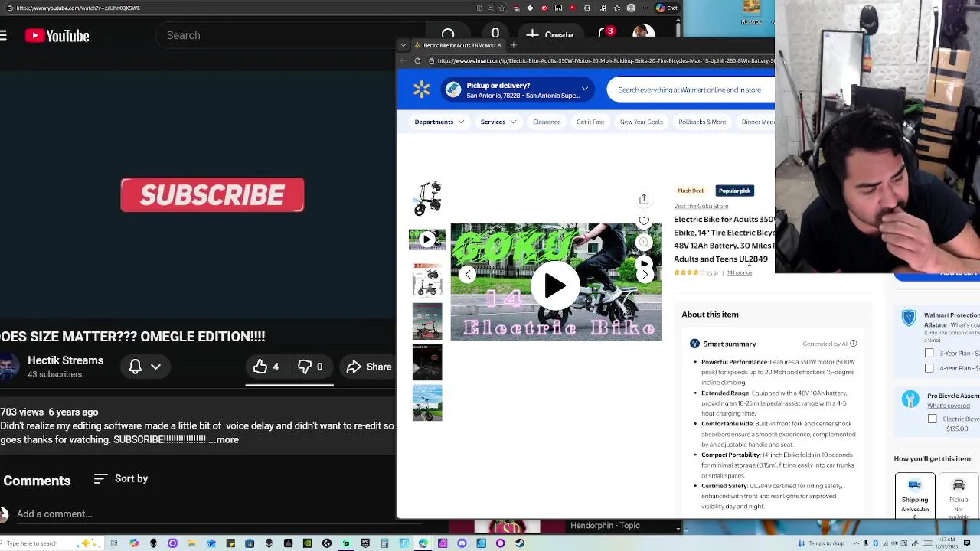Viewport: 980px width, 551px height.
Task: Show previous product image arrow
Action: point(468,274)
